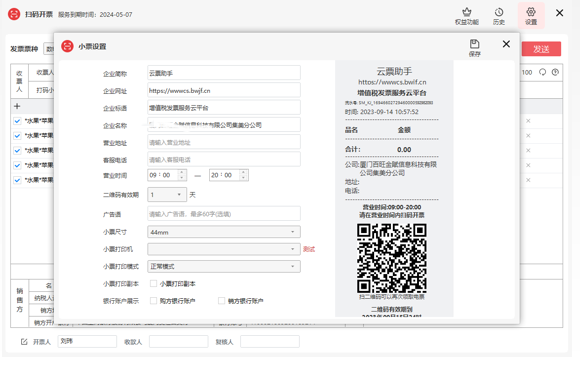This screenshot has height=370, width=580.
Task: Click the 开票人 input field with 刘玮
Action: [87, 342]
